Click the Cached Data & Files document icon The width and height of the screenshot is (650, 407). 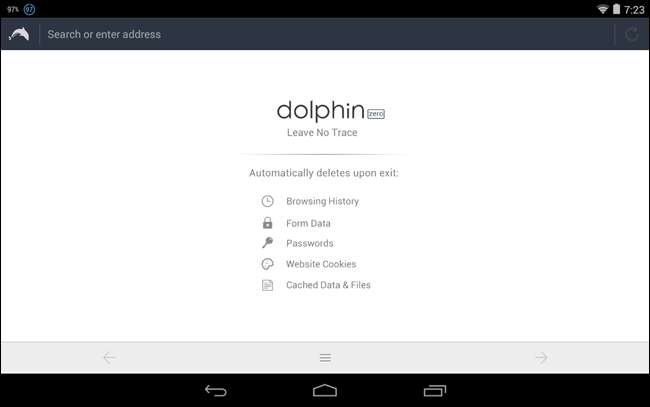coord(267,285)
